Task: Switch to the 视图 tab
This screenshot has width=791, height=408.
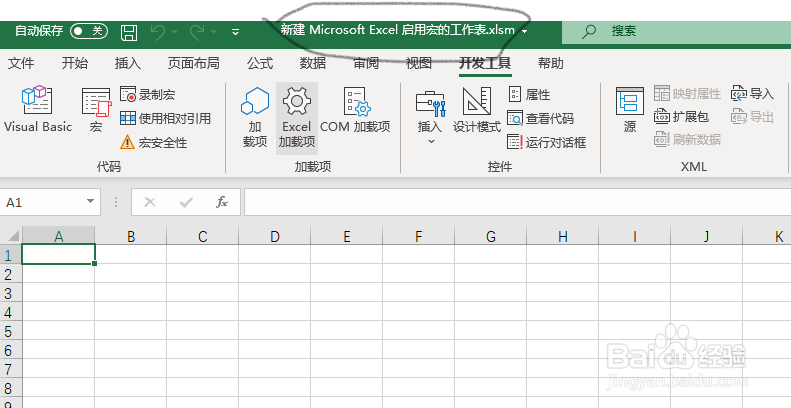Action: [419, 63]
